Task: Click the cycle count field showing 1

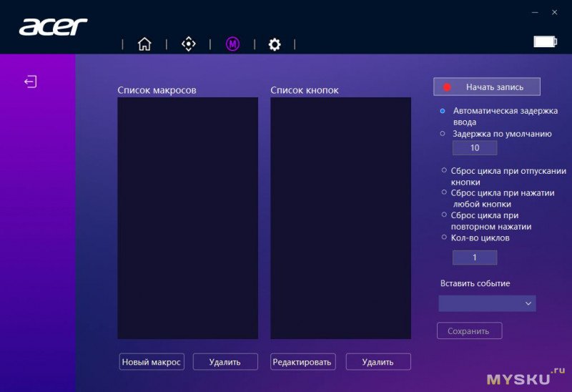Action: 475,258
